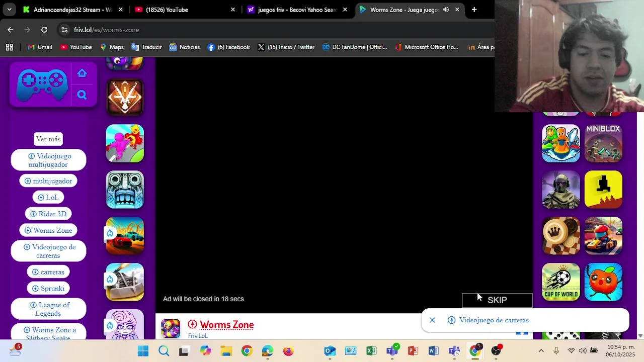The image size is (644, 362).
Task: Open the Videojuego multijugador tag
Action: pyautogui.click(x=48, y=160)
